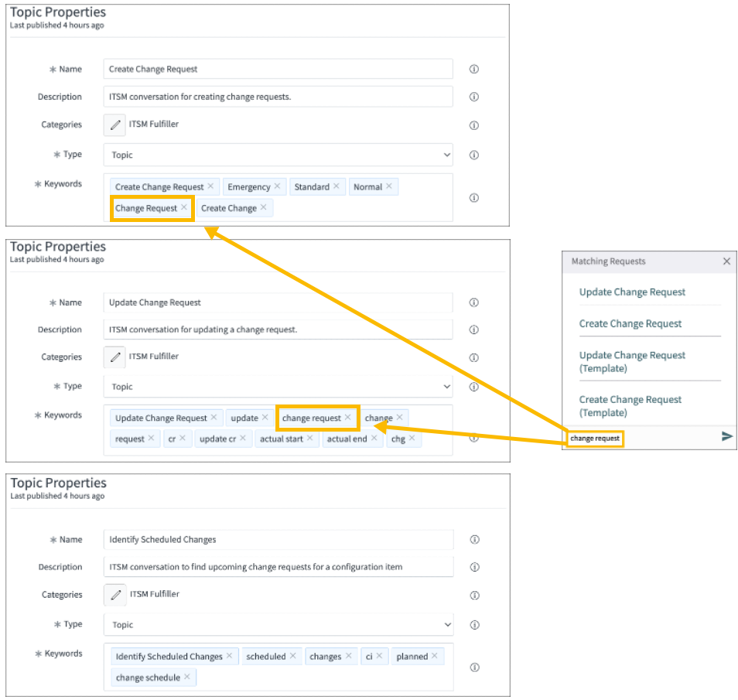Click the info icon beside the Description field
738x700 pixels.
click(473, 97)
